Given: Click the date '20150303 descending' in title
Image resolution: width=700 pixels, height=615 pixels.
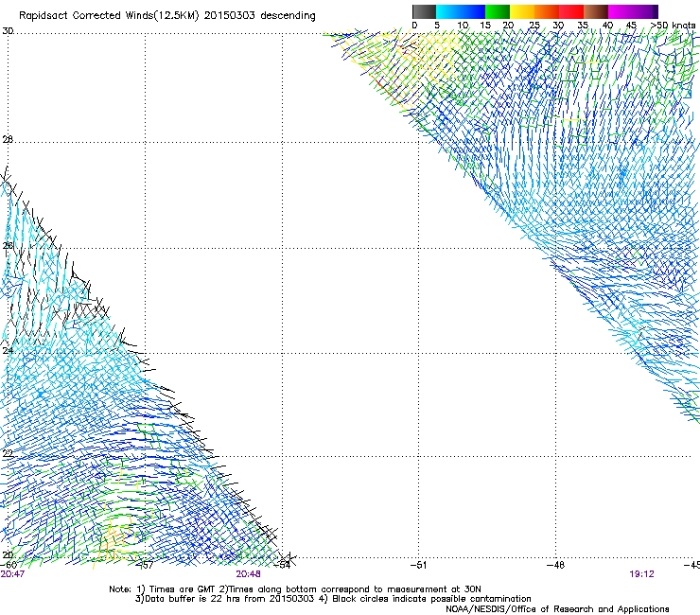Looking at the screenshot, I should tap(260, 16).
